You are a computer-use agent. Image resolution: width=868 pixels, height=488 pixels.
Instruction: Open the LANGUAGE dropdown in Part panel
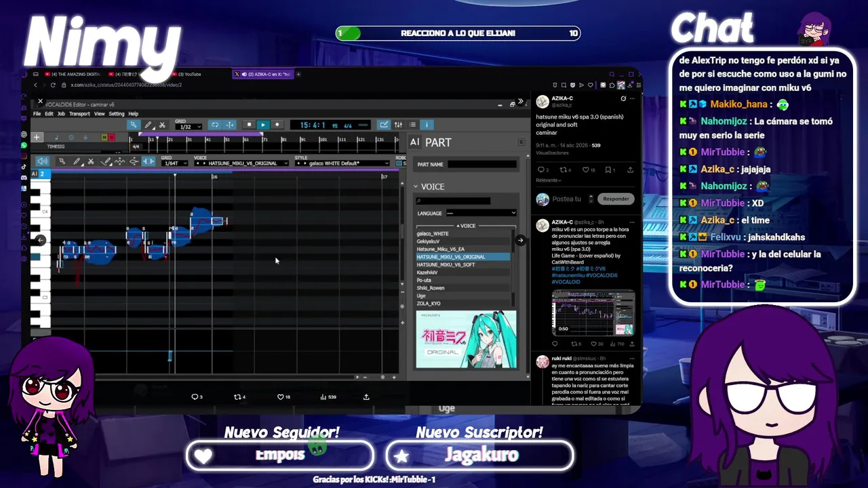[480, 213]
